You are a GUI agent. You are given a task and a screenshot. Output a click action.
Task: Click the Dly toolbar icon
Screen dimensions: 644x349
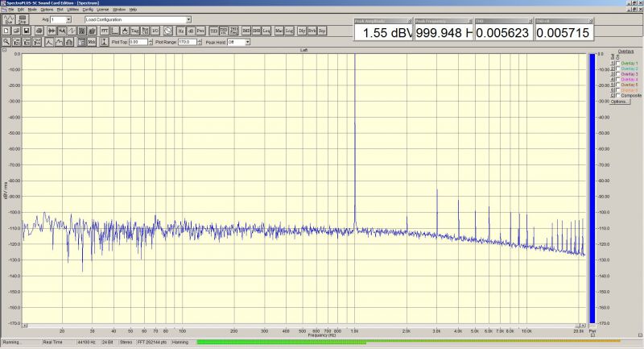(302, 31)
